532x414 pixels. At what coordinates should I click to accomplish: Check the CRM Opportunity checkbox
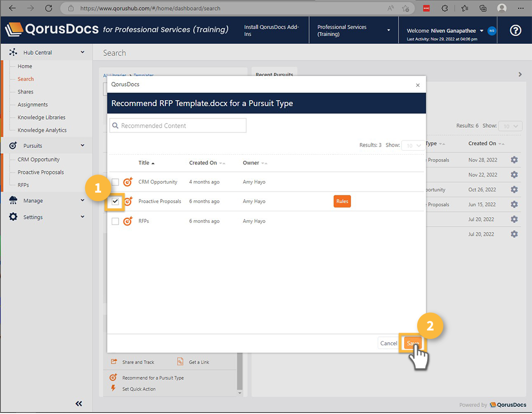click(x=115, y=182)
